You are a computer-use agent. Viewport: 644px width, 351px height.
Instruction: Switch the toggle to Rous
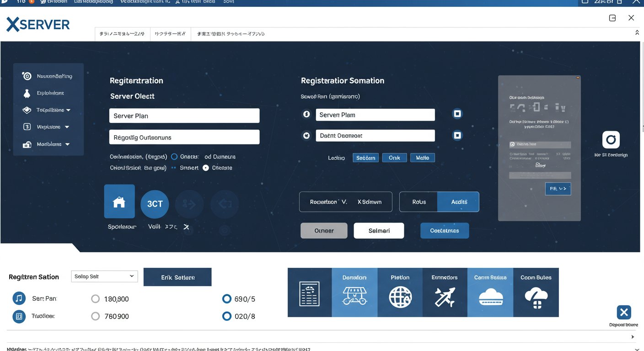[x=419, y=202]
